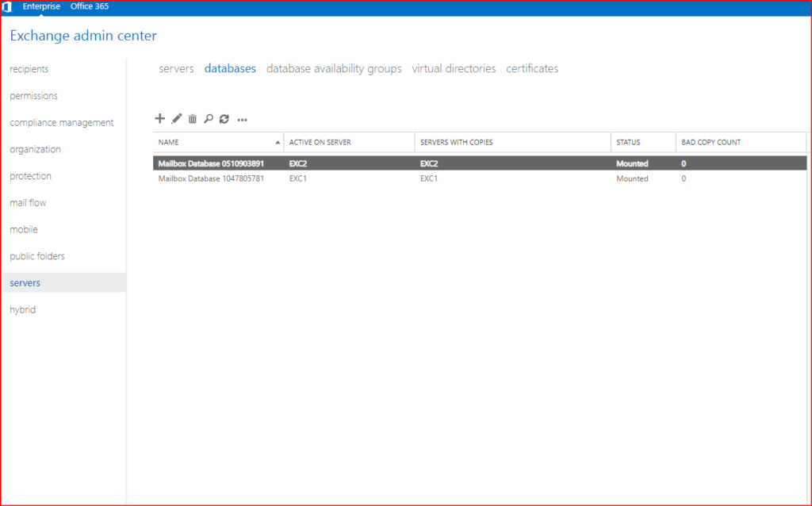Open the virtual directories tab
Screen dimensions: 812x506
pos(454,69)
